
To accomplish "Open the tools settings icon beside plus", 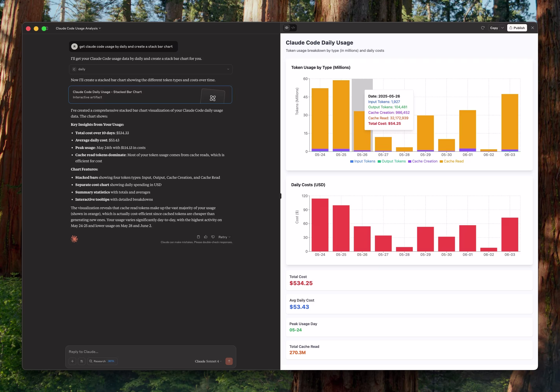I will pyautogui.click(x=82, y=361).
